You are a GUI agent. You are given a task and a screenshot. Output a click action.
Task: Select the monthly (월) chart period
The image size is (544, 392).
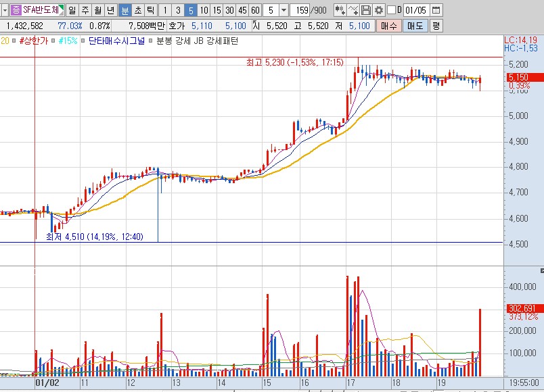click(98, 10)
